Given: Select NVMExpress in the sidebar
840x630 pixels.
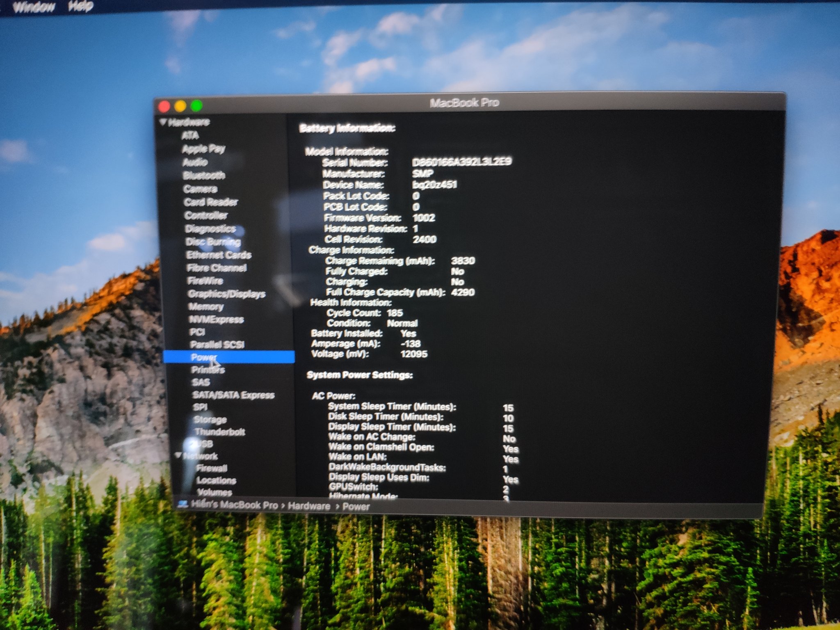Looking at the screenshot, I should coord(216,320).
